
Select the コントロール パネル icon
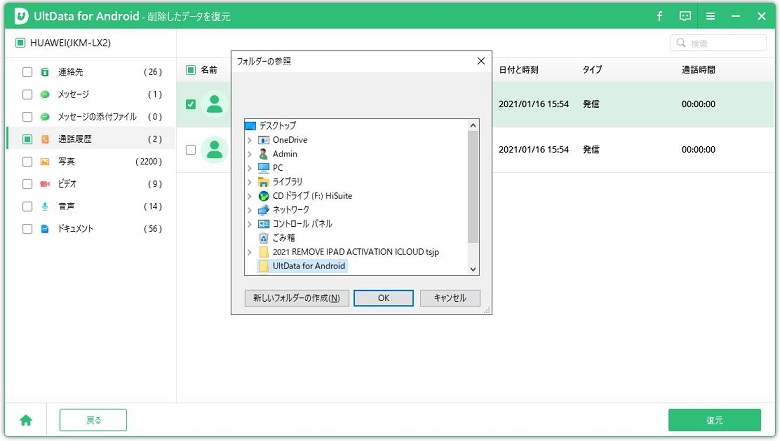(x=264, y=224)
